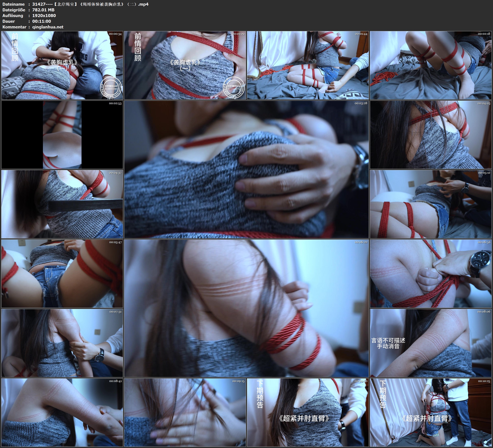Viewport: 493px width, 448px height.
Task: Click the thumbnail timestamped 00:00:34
Action: click(x=62, y=65)
